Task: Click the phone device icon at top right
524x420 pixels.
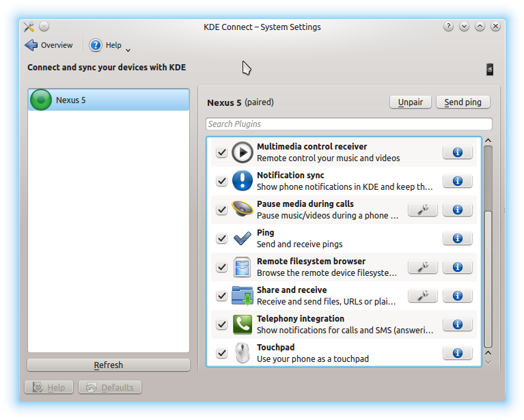Action: point(489,69)
